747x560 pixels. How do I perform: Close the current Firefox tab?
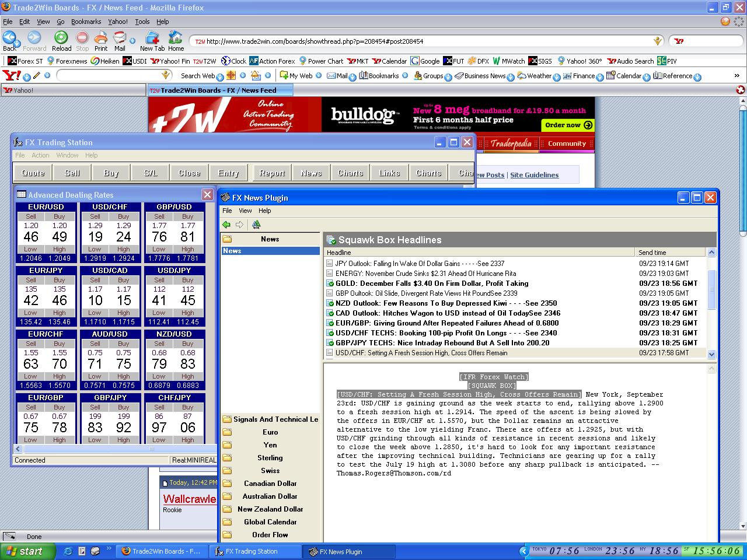pos(740,90)
